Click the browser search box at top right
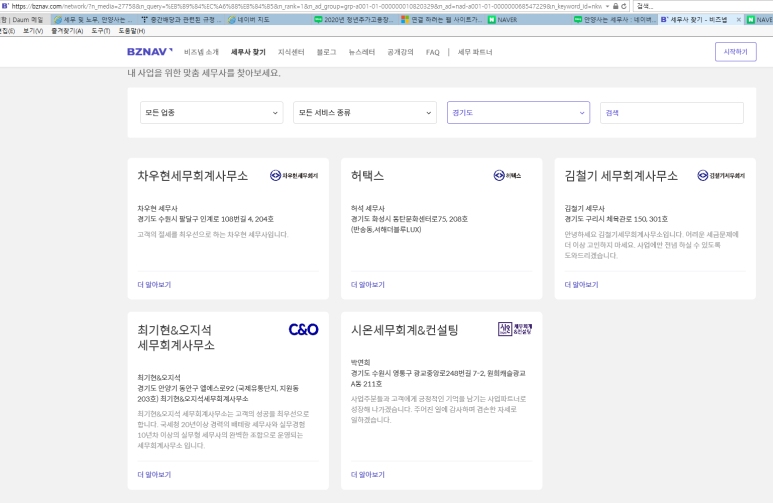Viewport: 773px width, 503px height. coord(703,6)
